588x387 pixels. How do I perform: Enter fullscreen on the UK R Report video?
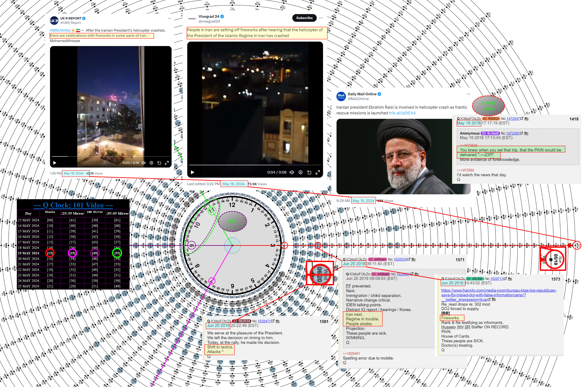pyautogui.click(x=167, y=163)
